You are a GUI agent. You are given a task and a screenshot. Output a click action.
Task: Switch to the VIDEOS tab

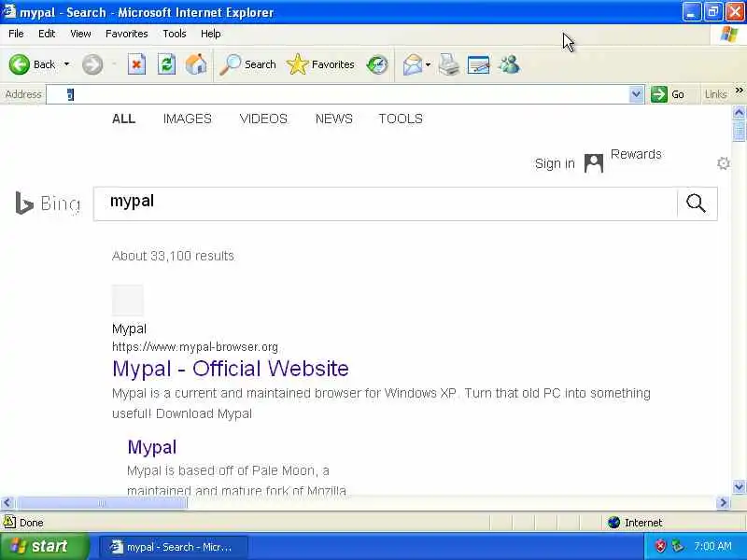point(263,119)
